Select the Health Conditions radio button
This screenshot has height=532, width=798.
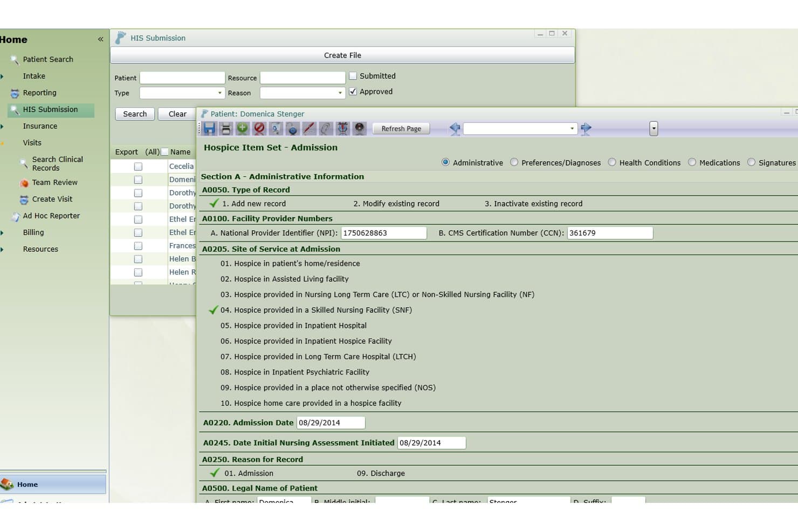pyautogui.click(x=612, y=162)
